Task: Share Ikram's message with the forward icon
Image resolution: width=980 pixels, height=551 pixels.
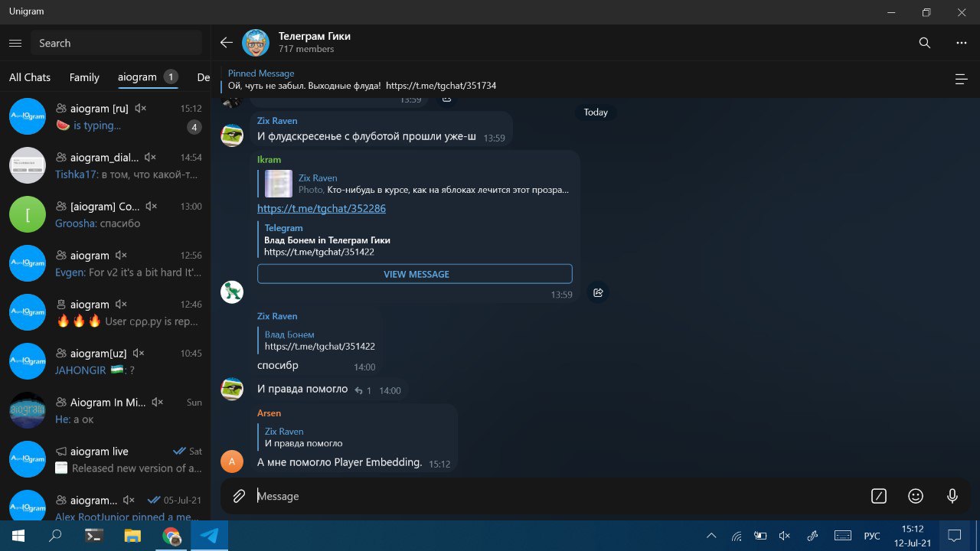Action: [598, 292]
